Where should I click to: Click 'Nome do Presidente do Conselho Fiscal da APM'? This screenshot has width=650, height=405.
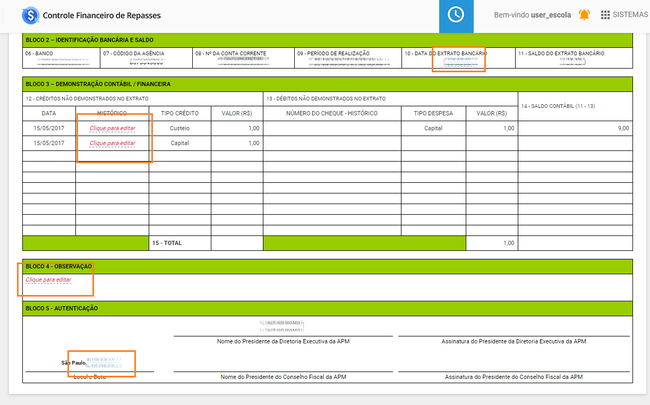[x=283, y=377]
